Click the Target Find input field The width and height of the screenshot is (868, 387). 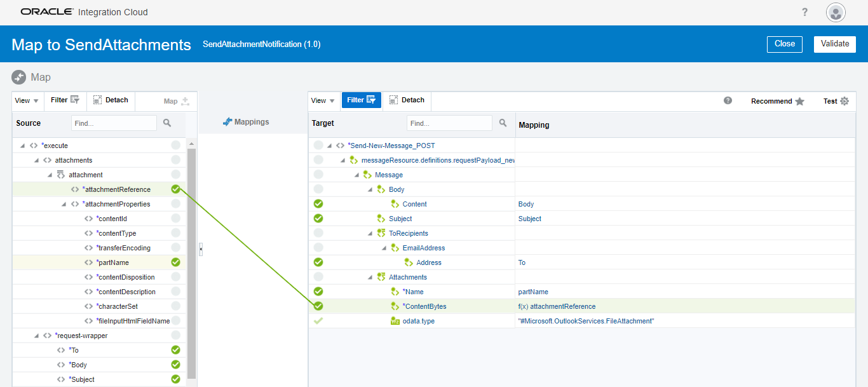(x=449, y=123)
